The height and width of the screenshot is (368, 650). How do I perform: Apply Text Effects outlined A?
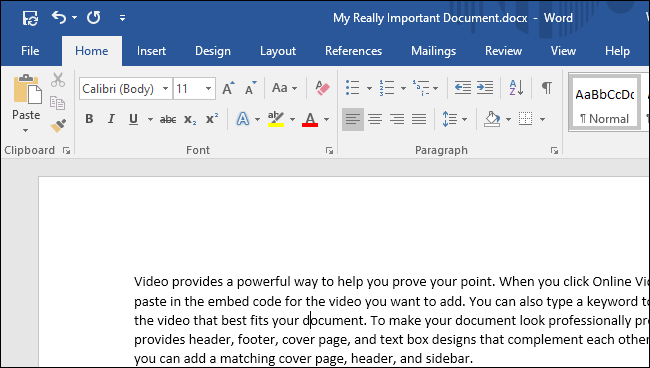[243, 119]
